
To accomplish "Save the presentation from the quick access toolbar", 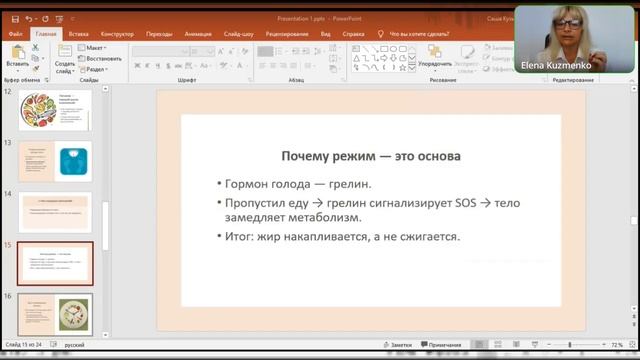I will click(15, 19).
